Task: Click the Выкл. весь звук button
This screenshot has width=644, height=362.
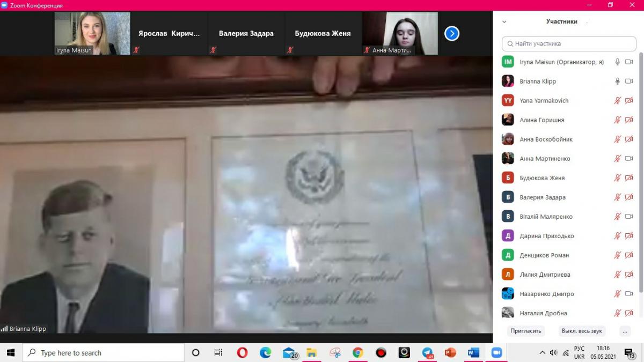Action: tap(582, 331)
